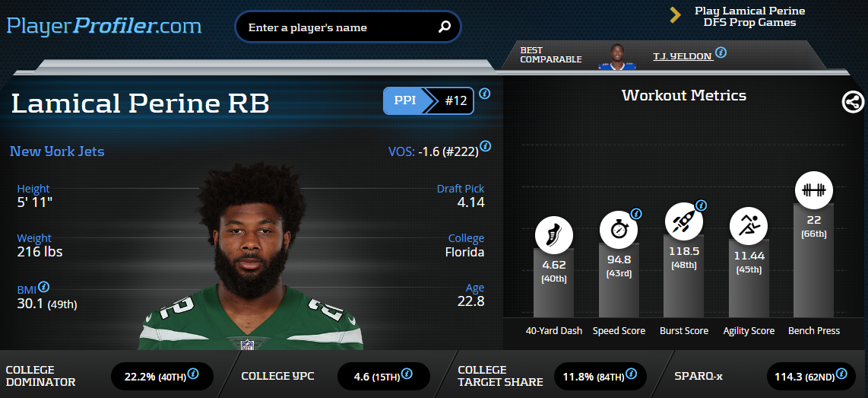Open Play Lamical Perine DFS Prop Games link
Viewport: 868px width, 398px height.
click(x=749, y=17)
